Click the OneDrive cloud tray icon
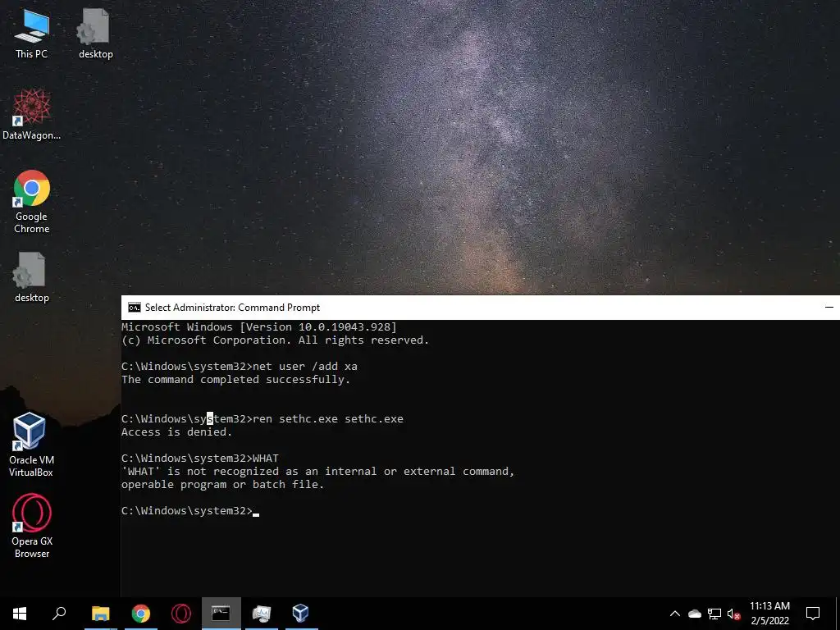Screen dimensions: 840x630 click(695, 614)
